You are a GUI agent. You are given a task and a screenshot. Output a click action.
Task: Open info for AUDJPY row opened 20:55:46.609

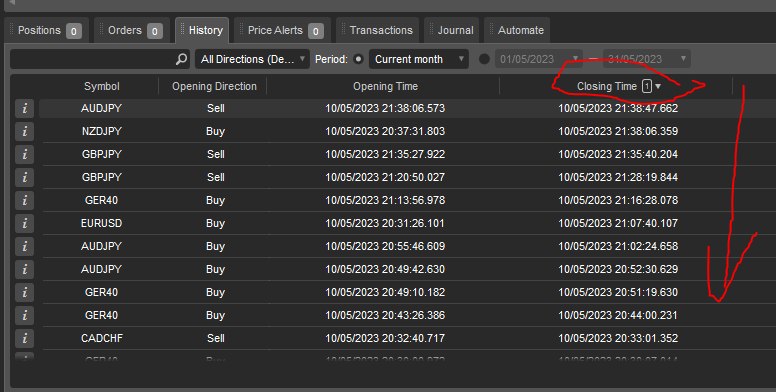point(25,246)
